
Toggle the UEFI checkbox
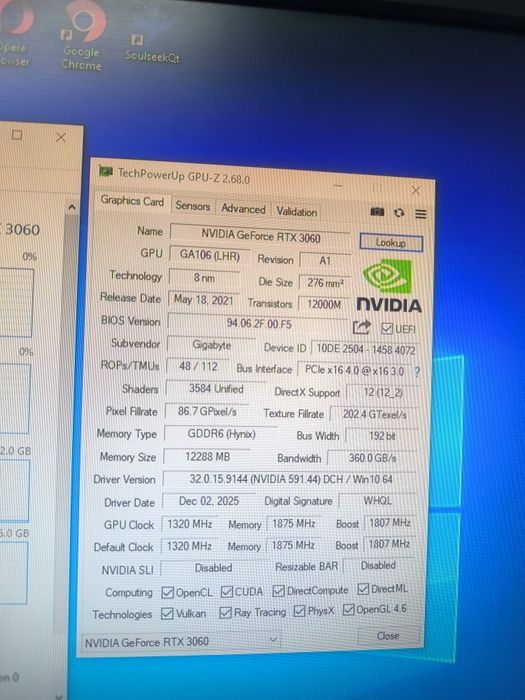[387, 329]
